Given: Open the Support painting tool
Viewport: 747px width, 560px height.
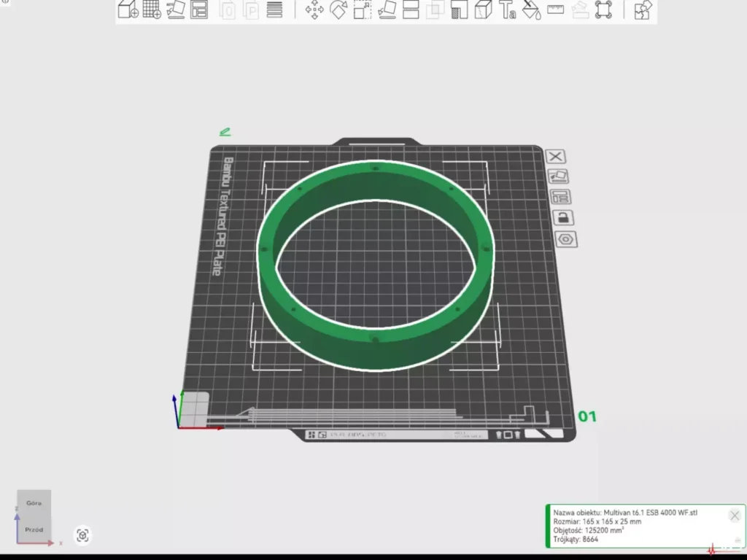Looking at the screenshot, I should 459,9.
